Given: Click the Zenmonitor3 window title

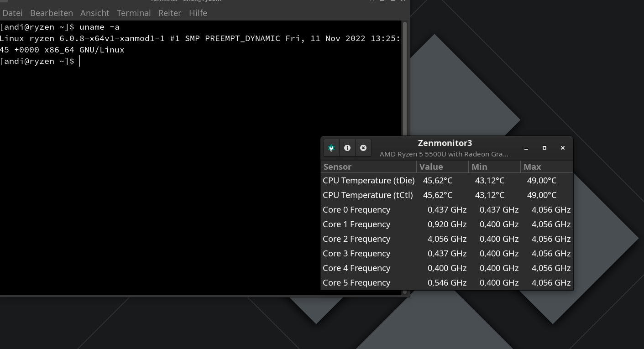Looking at the screenshot, I should [445, 143].
